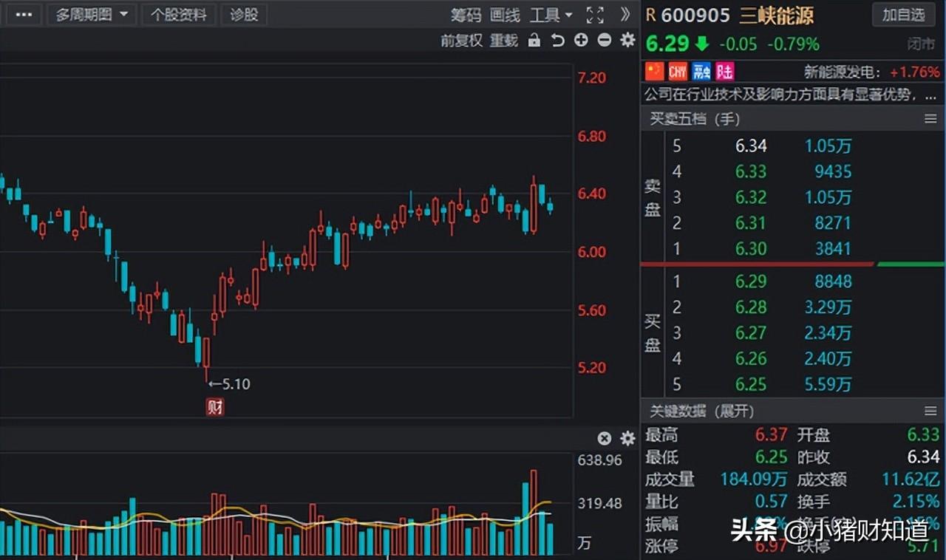946x560 pixels.
Task: Switch to 个股资料 stock info tab
Action: 178,14
